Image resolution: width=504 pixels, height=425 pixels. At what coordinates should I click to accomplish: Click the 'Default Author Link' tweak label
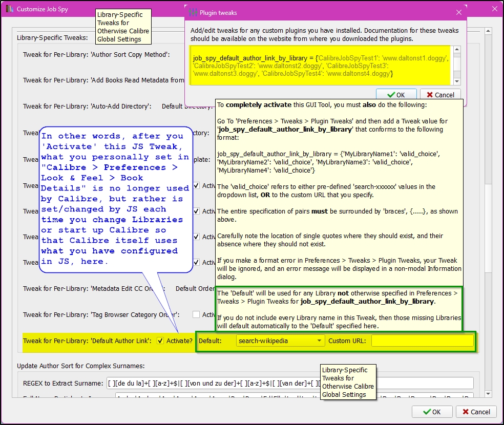tap(87, 341)
